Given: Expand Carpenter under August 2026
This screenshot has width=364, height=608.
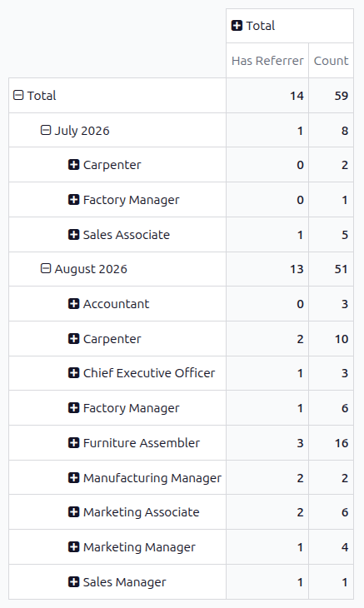Looking at the screenshot, I should click(73, 338).
